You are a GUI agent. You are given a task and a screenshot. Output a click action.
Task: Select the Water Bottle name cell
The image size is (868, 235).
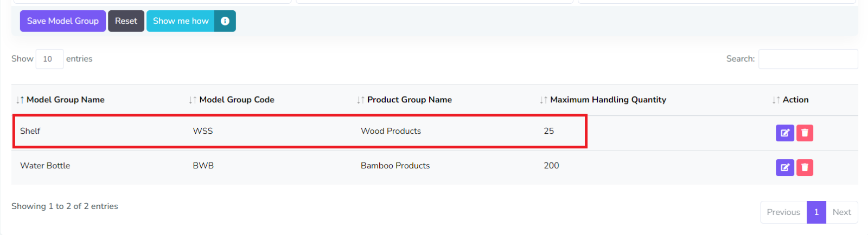pos(45,166)
